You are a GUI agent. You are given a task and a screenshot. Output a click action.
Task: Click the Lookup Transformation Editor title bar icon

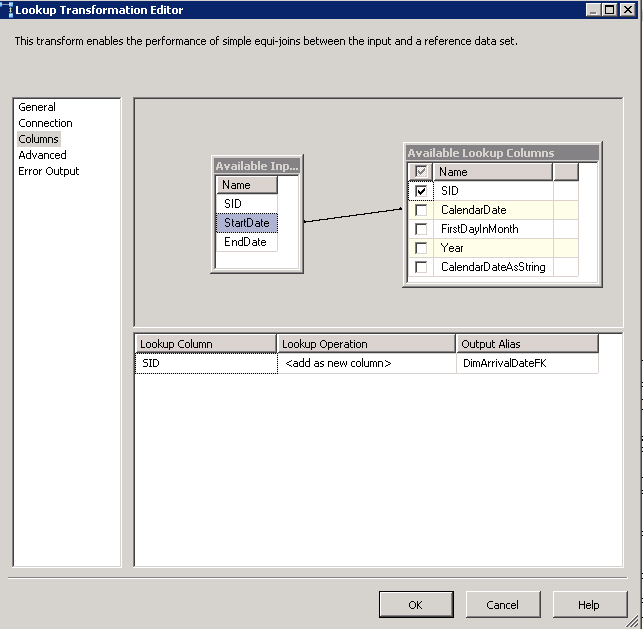click(x=7, y=10)
